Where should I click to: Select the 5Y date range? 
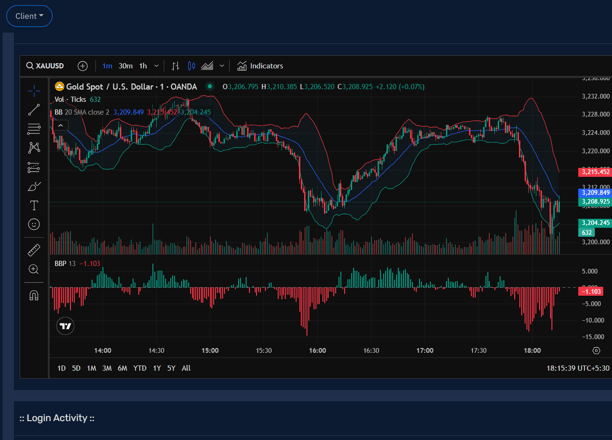tap(171, 368)
